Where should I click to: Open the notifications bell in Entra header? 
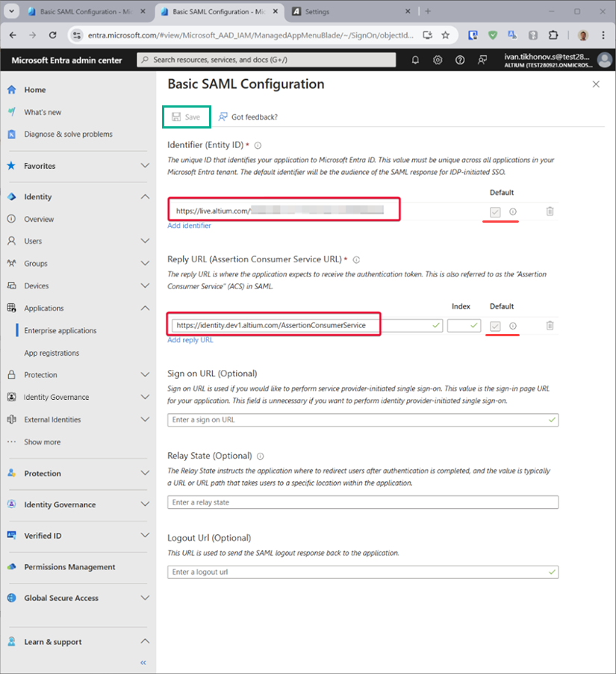pyautogui.click(x=415, y=61)
